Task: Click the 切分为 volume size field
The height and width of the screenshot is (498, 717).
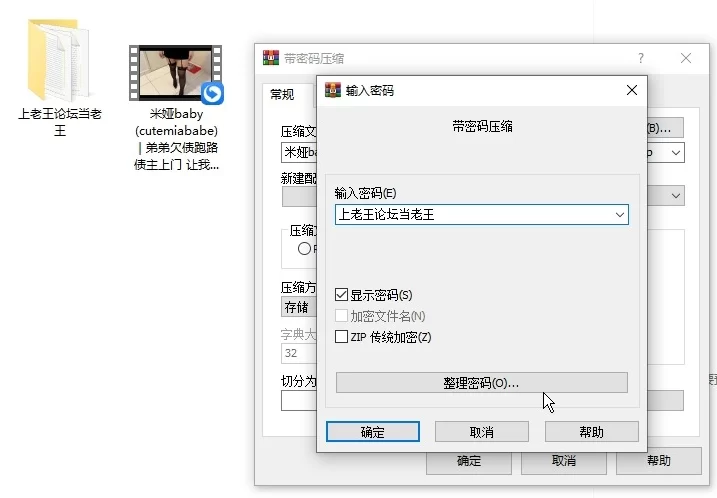Action: click(299, 401)
